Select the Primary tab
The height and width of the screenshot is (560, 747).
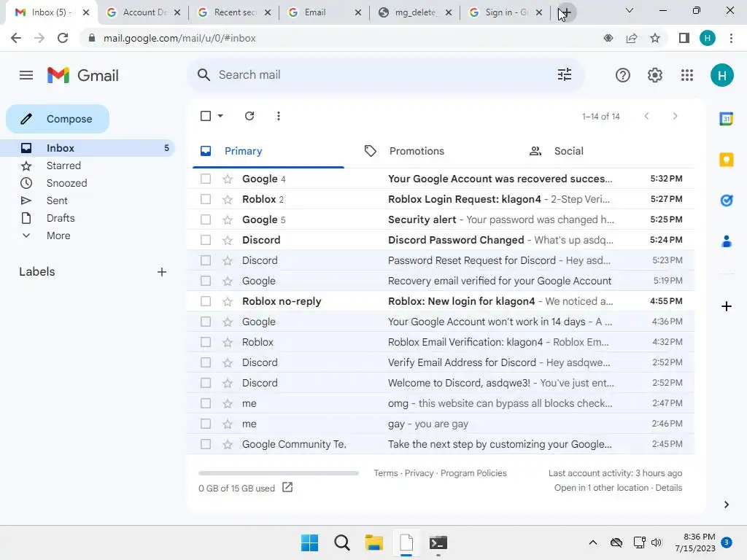243,152
